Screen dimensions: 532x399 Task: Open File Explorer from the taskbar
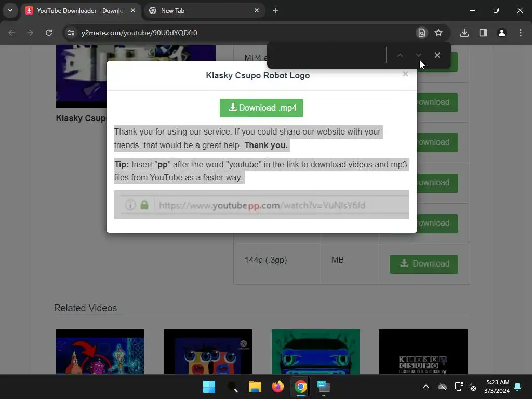(x=255, y=387)
